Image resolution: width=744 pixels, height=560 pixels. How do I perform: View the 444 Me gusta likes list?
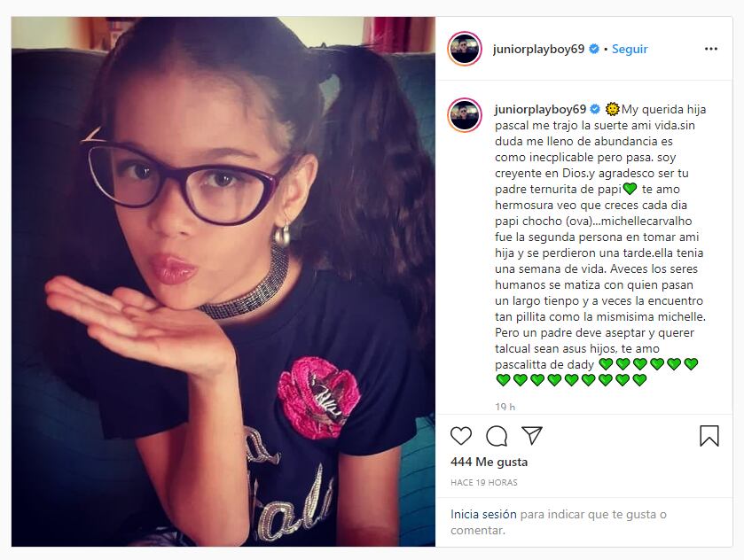(489, 462)
